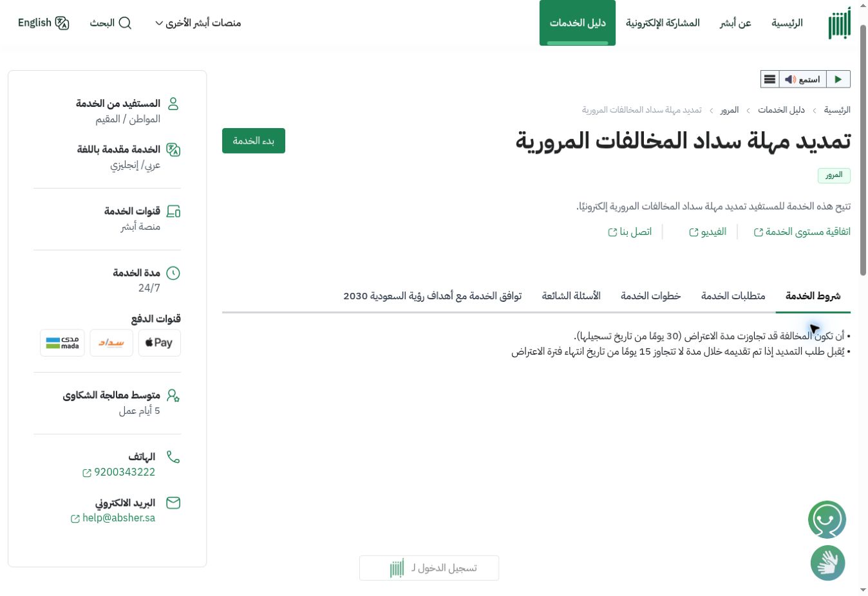Switch language to English
This screenshot has height=596, width=868.
point(44,23)
